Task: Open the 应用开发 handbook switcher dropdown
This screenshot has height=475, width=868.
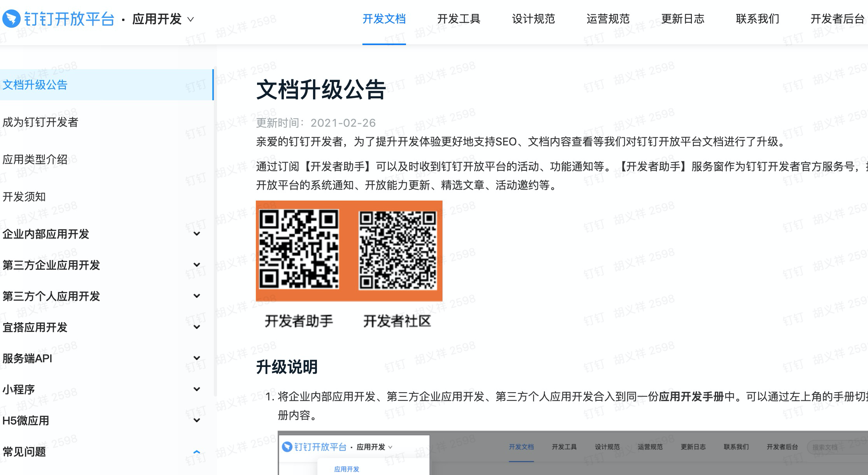Action: point(163,19)
